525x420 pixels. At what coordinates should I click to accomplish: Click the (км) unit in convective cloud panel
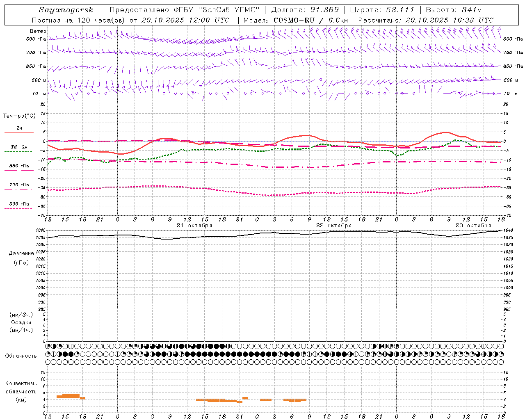click(x=21, y=399)
